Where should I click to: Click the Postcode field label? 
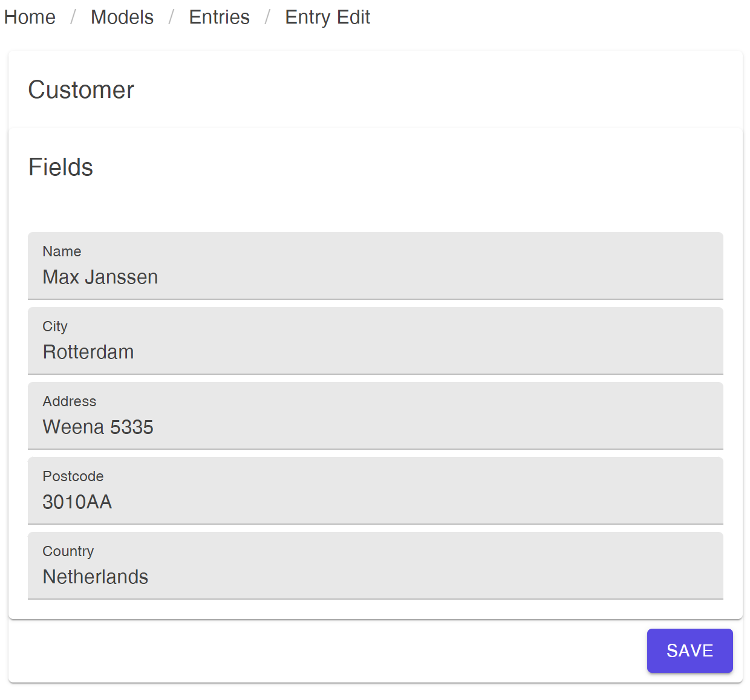73,476
